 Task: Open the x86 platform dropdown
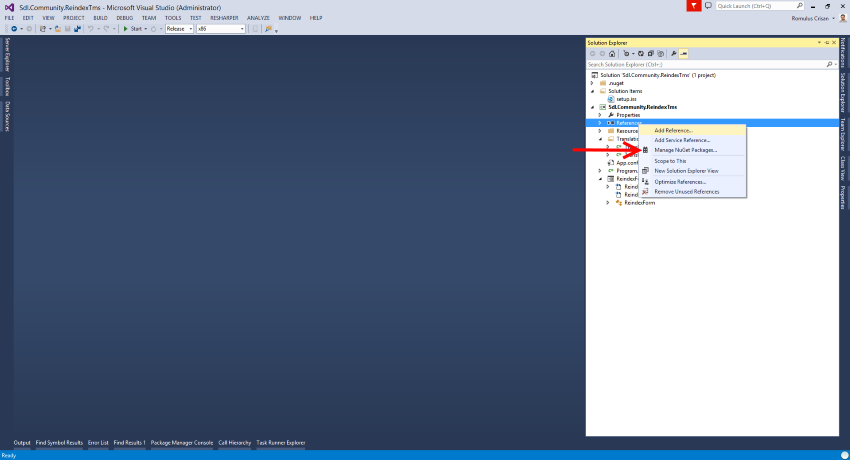pos(222,28)
